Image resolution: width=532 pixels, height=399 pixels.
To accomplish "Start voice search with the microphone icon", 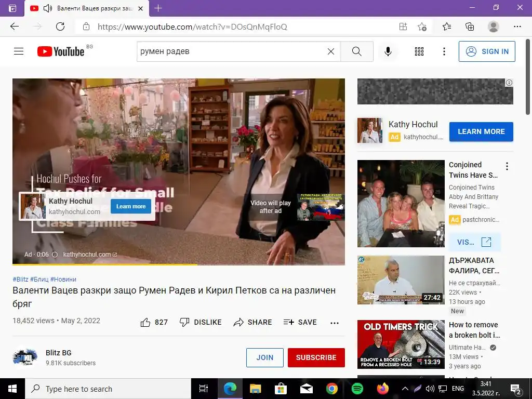I will (388, 51).
